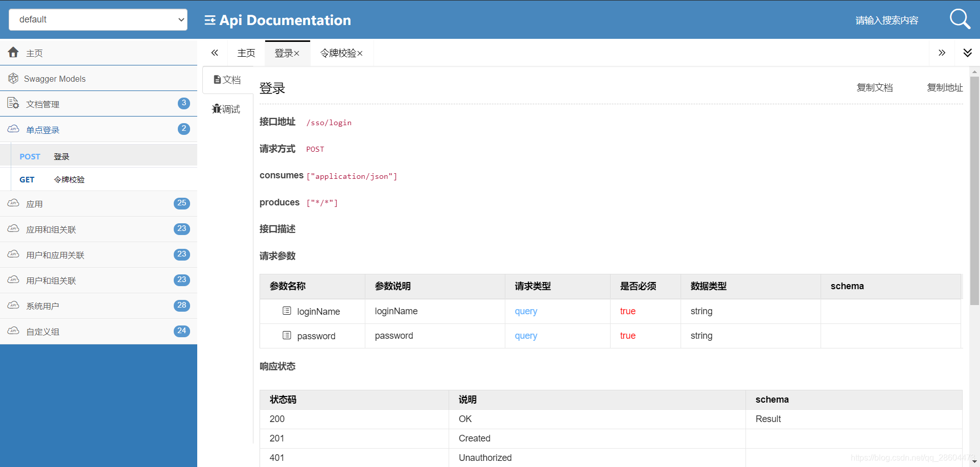980x467 pixels.
Task: Click the vertical scrollbar thumb
Action: (974, 191)
